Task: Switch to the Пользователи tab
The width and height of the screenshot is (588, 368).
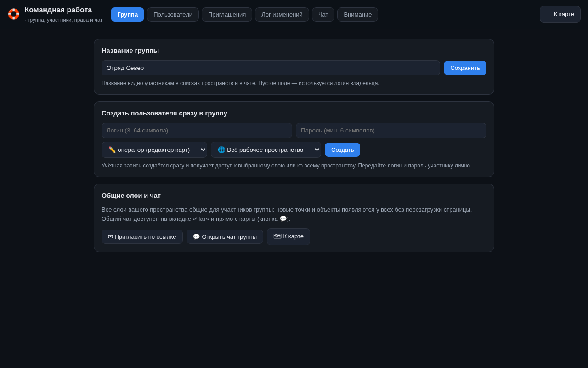Action: click(173, 14)
